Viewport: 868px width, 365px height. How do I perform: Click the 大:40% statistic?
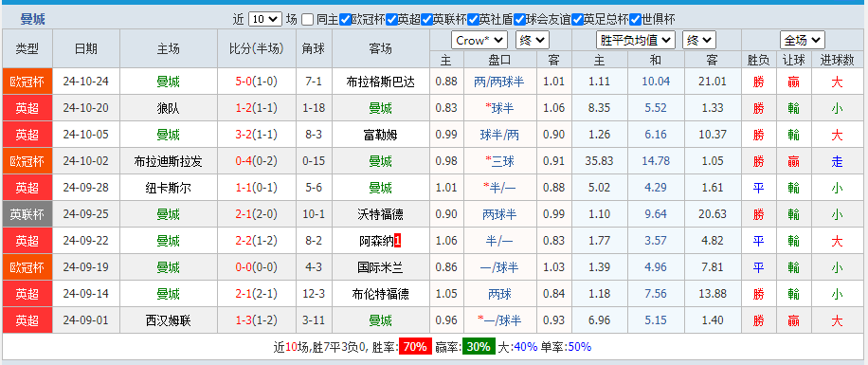tap(517, 347)
